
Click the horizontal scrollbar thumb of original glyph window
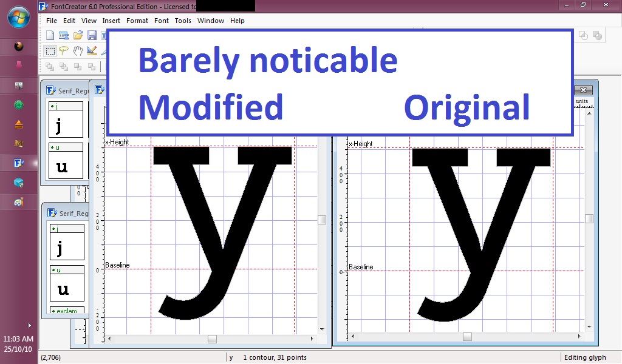click(467, 337)
